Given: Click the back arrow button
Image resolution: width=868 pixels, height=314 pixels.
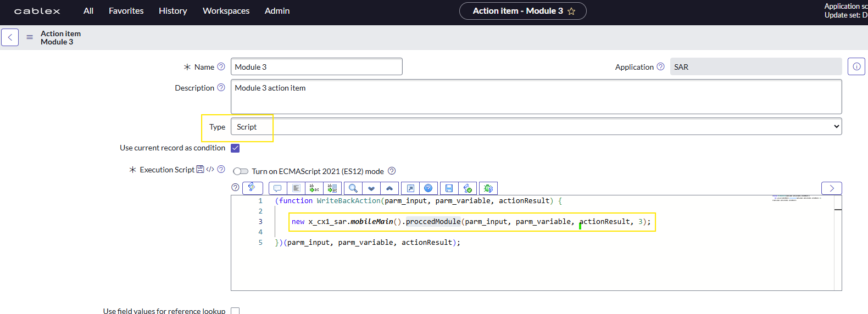Looking at the screenshot, I should coord(10,37).
